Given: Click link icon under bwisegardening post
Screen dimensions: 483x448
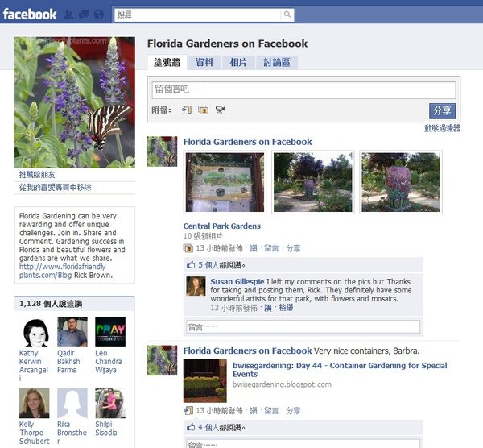Looking at the screenshot, I should click(188, 410).
